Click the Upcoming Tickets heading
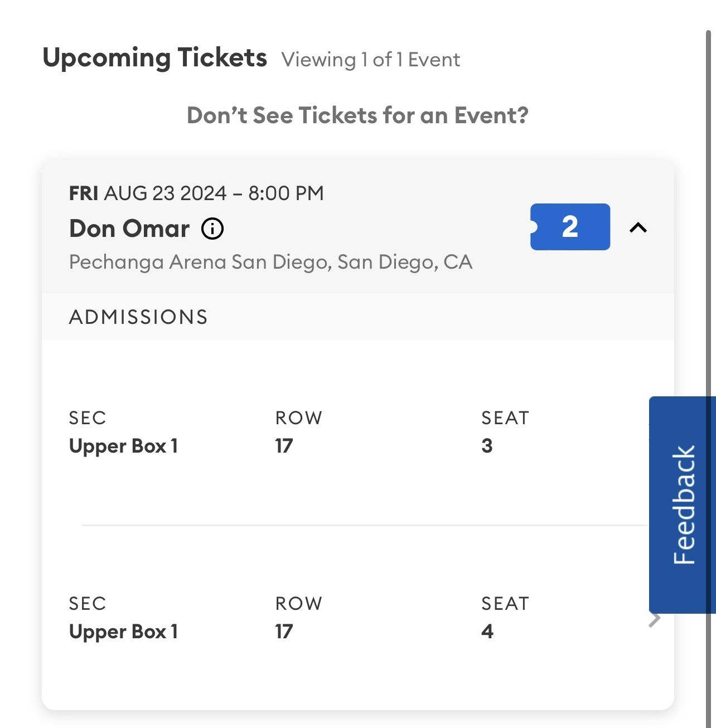The height and width of the screenshot is (728, 716). pyautogui.click(x=155, y=58)
